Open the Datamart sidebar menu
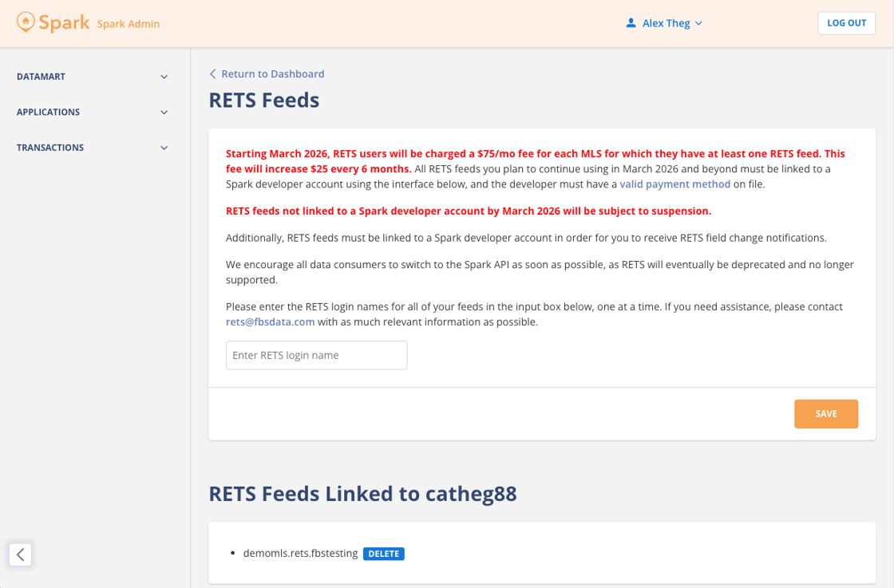894x588 pixels. [x=42, y=77]
